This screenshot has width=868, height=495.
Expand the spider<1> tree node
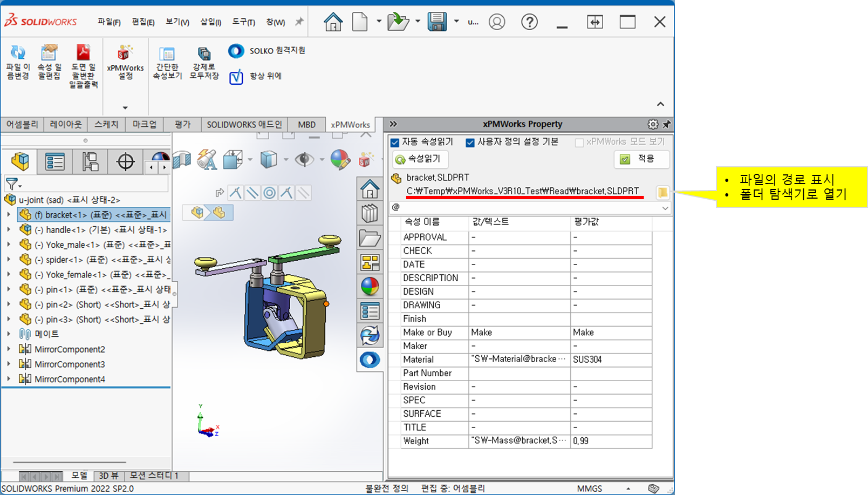[x=9, y=260]
